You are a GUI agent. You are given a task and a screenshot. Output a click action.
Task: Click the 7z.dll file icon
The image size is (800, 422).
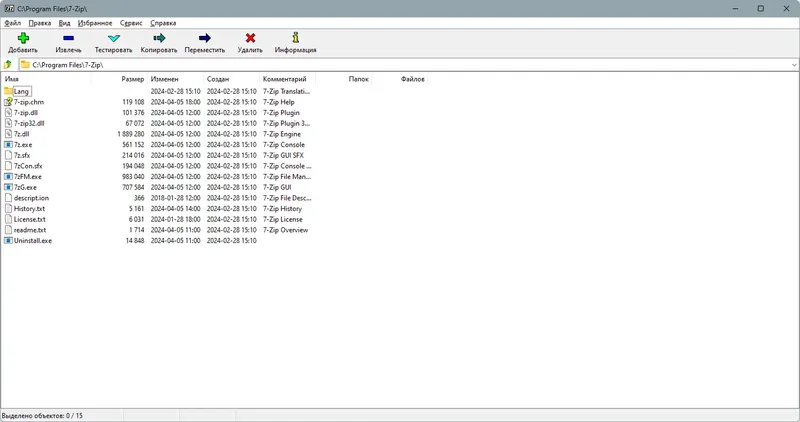[x=8, y=134]
